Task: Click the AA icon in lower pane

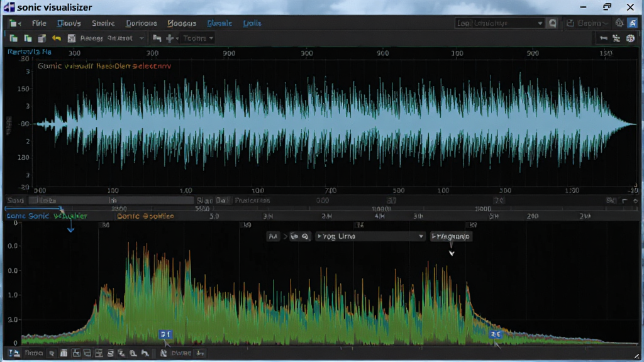Action: point(273,236)
